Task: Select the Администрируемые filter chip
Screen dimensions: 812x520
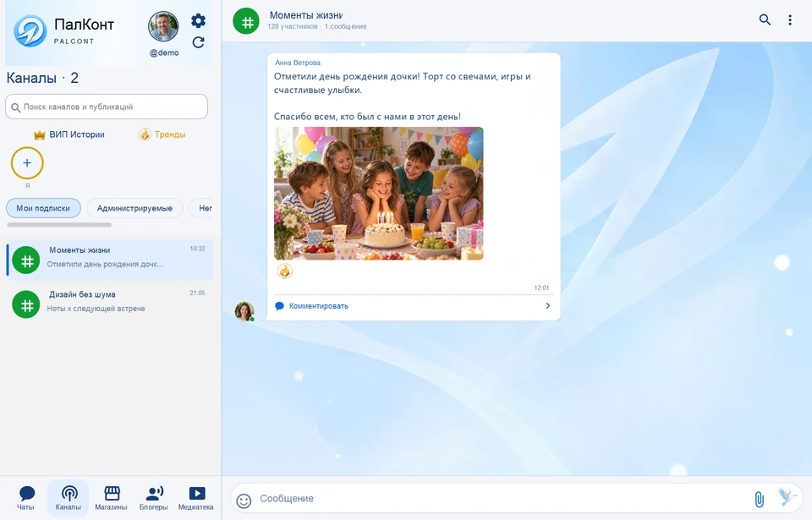Action: pos(134,208)
